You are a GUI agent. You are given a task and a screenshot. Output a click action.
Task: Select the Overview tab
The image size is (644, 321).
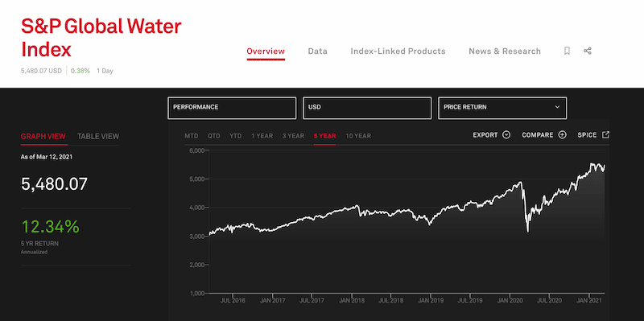266,51
